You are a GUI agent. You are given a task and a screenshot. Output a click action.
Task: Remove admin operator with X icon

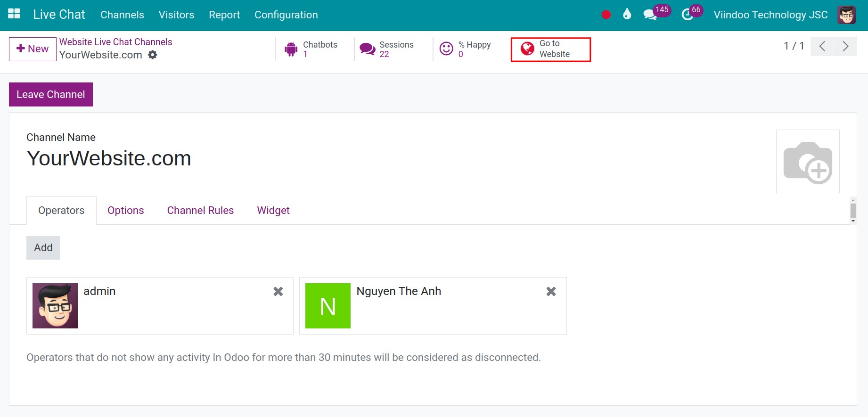click(x=278, y=292)
